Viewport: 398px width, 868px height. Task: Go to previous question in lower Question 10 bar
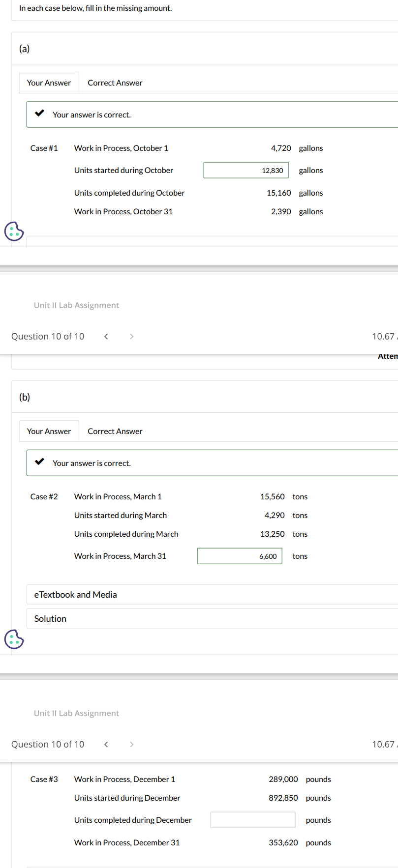(x=106, y=745)
